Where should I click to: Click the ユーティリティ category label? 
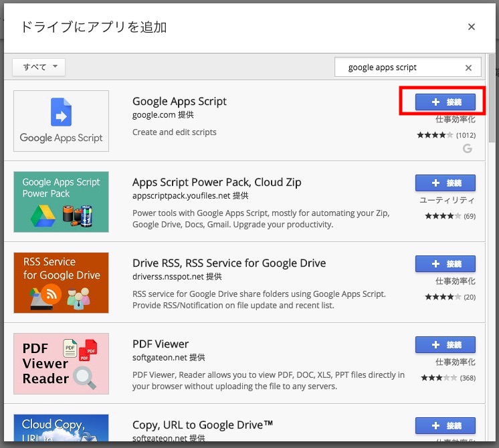447,201
